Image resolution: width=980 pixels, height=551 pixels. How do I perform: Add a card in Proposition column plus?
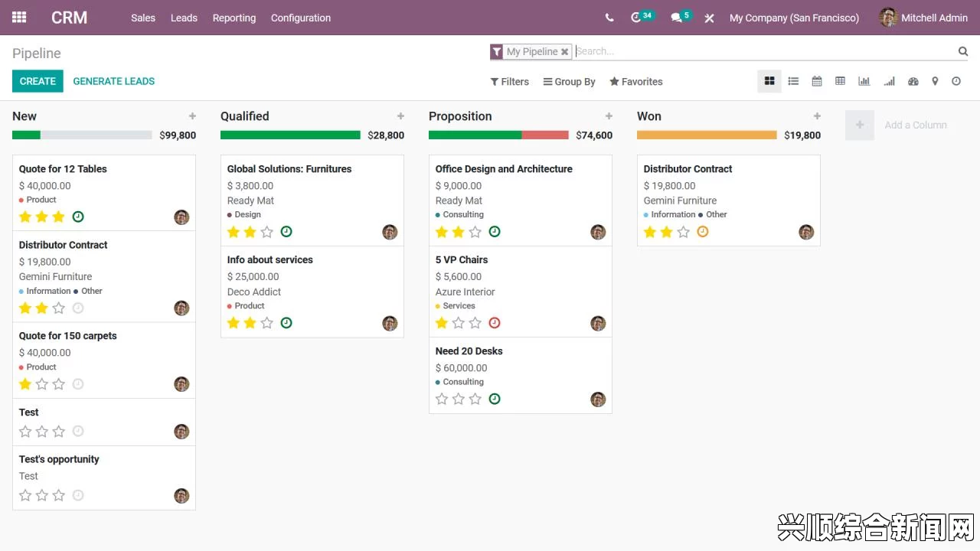pos(609,116)
